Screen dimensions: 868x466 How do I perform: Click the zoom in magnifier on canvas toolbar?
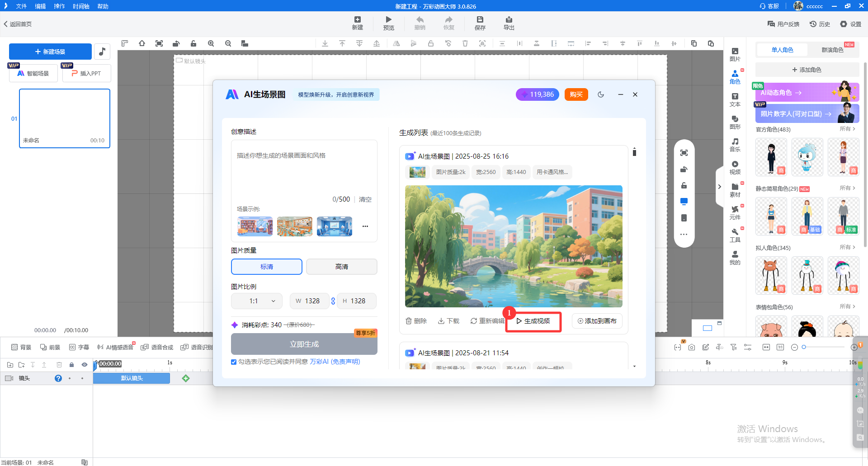211,43
